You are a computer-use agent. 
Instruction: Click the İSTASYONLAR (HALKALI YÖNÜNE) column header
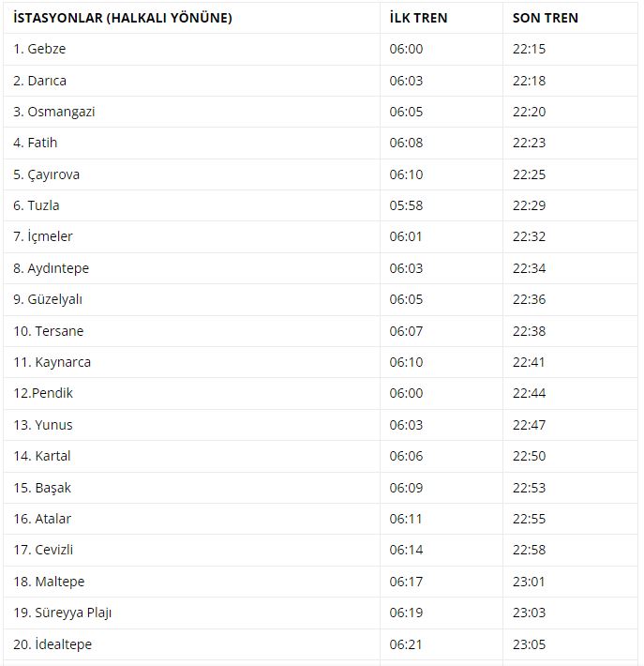pyautogui.click(x=123, y=18)
